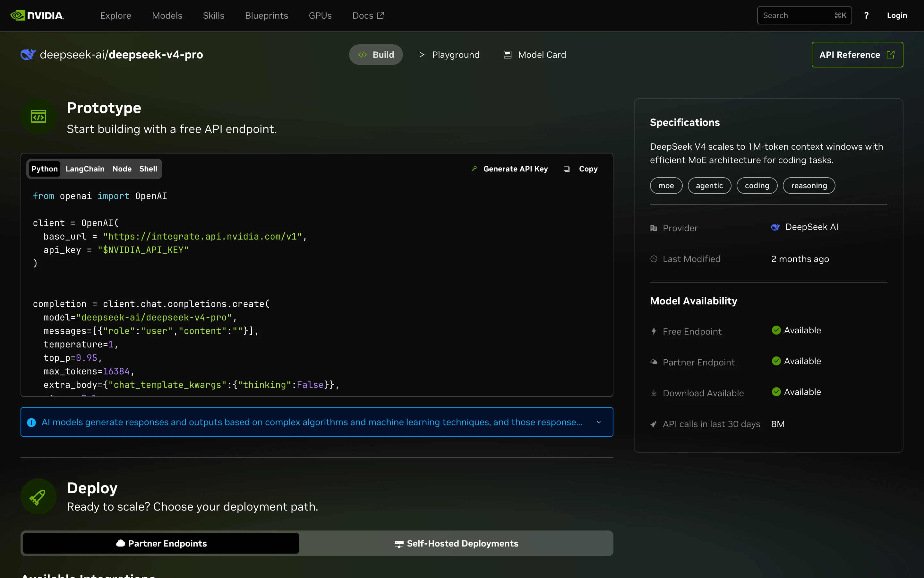Click the moe tag
The image size is (924, 578).
click(x=666, y=185)
